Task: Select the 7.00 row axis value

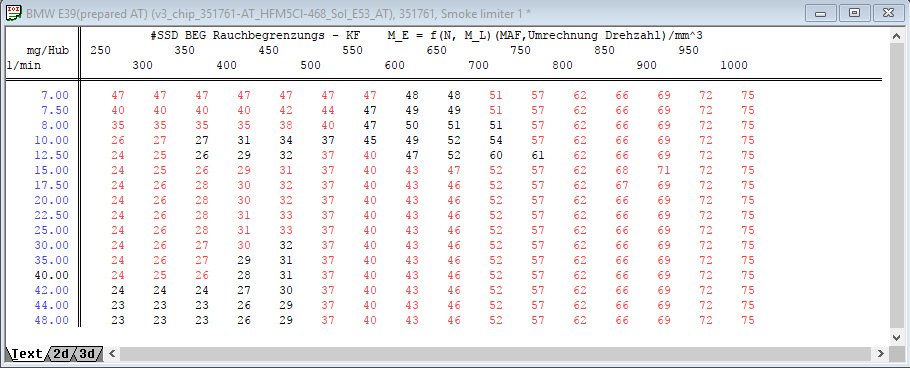Action: click(x=55, y=95)
